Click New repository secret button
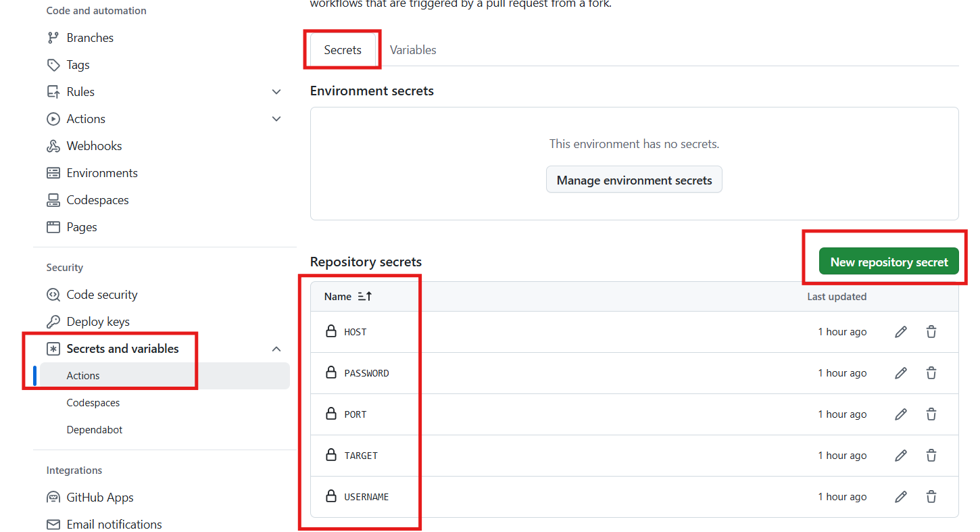The height and width of the screenshot is (532, 980). (x=889, y=262)
